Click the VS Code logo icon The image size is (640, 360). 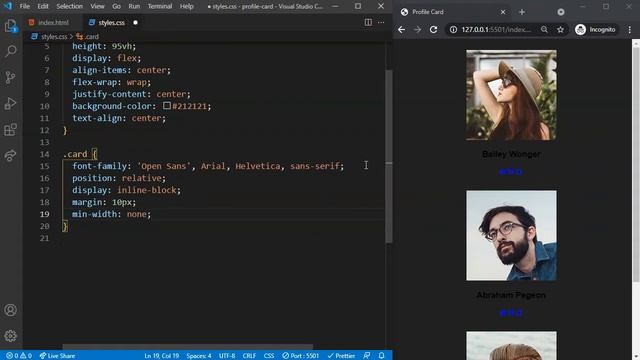(7, 6)
